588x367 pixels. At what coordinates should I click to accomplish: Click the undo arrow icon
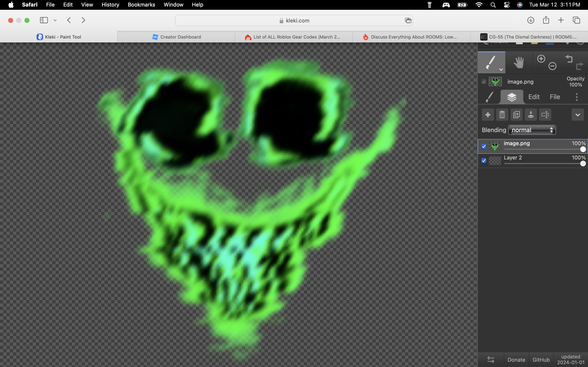coord(569,59)
